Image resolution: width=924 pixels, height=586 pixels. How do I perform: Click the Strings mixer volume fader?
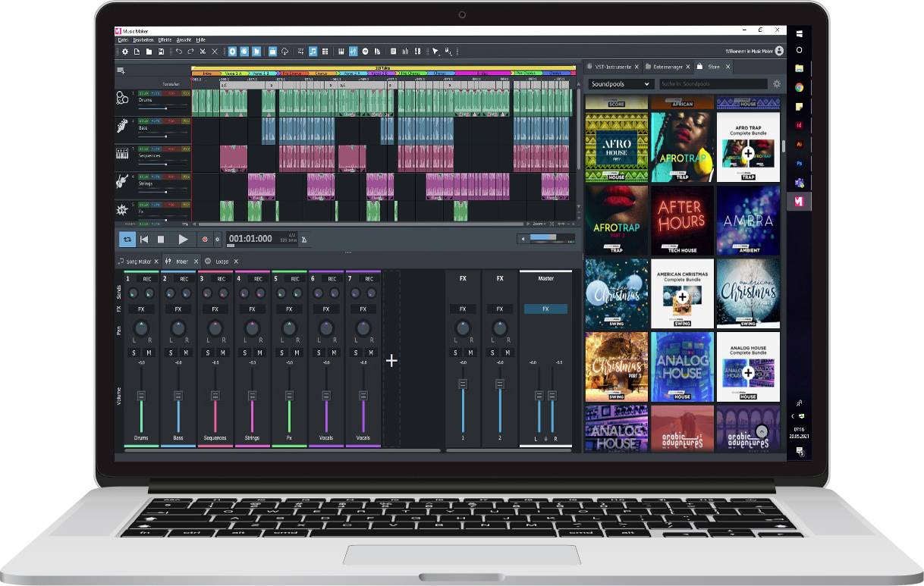click(252, 396)
